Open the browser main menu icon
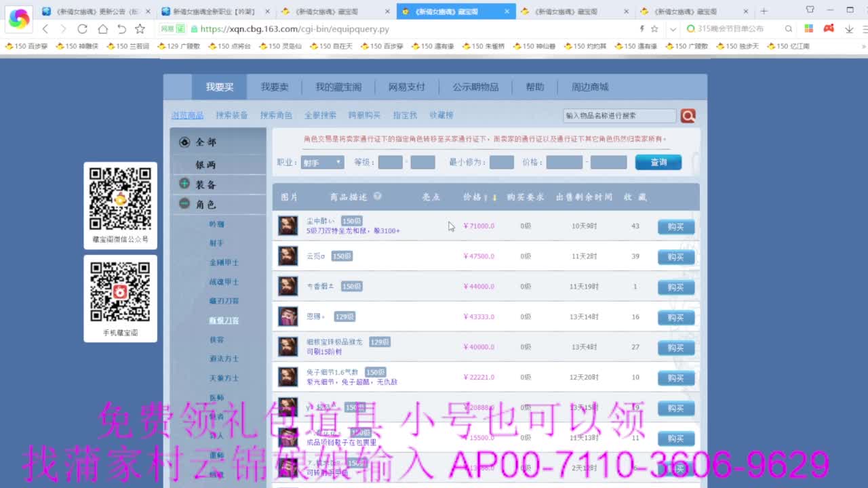The image size is (868, 488). (864, 29)
